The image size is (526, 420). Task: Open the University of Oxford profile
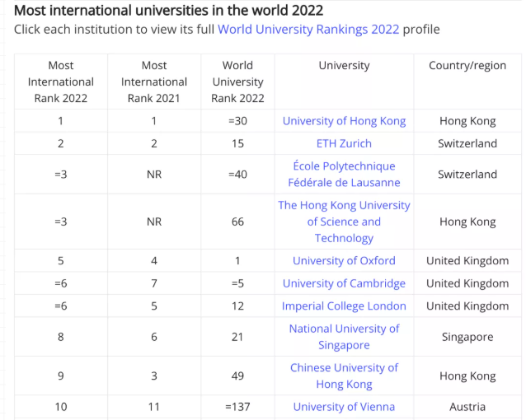[344, 261]
